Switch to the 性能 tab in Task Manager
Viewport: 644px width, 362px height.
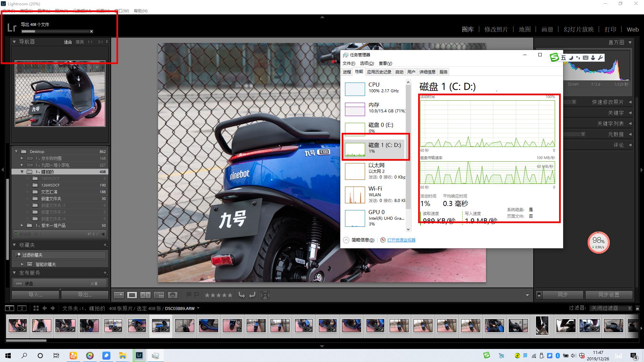coord(359,71)
